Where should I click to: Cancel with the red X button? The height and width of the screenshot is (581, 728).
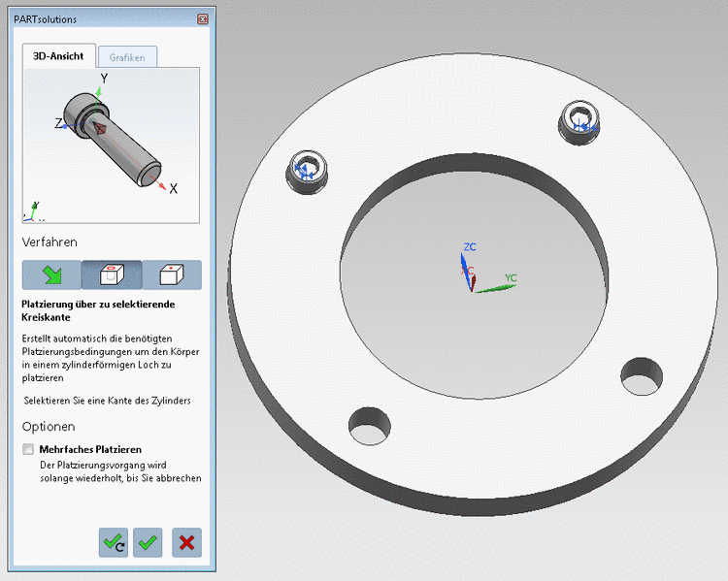(x=186, y=542)
